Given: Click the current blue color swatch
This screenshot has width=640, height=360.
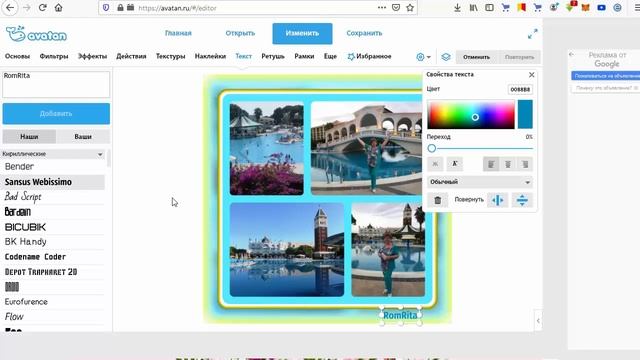Looking at the screenshot, I should click(x=525, y=115).
